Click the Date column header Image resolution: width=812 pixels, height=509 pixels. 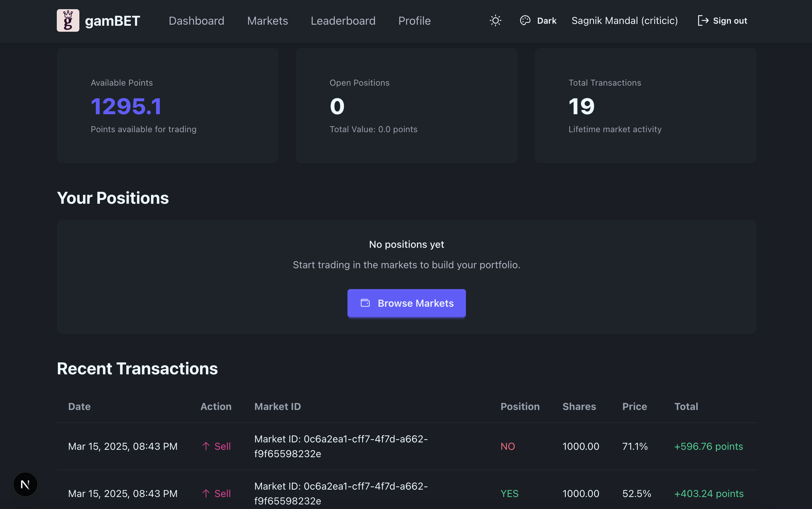point(79,406)
